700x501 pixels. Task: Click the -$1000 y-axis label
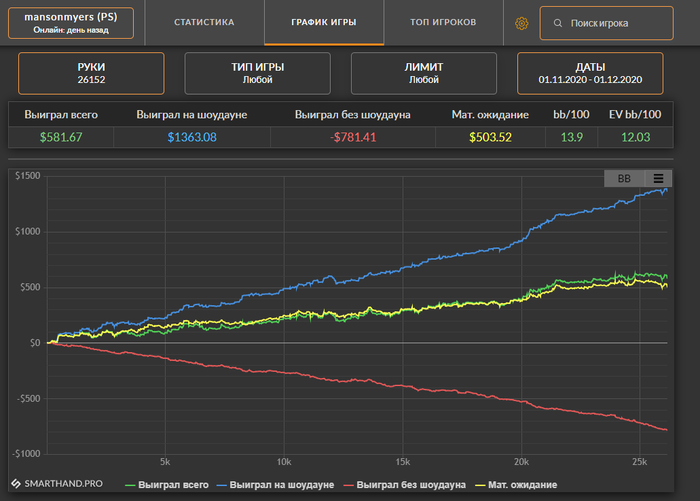tap(26, 454)
